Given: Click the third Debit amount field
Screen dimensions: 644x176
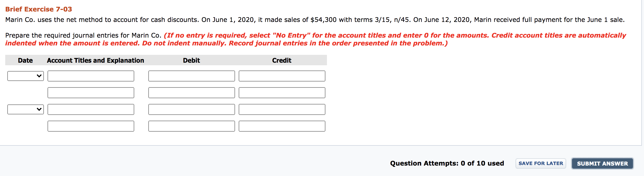Looking at the screenshot, I should point(191,109).
